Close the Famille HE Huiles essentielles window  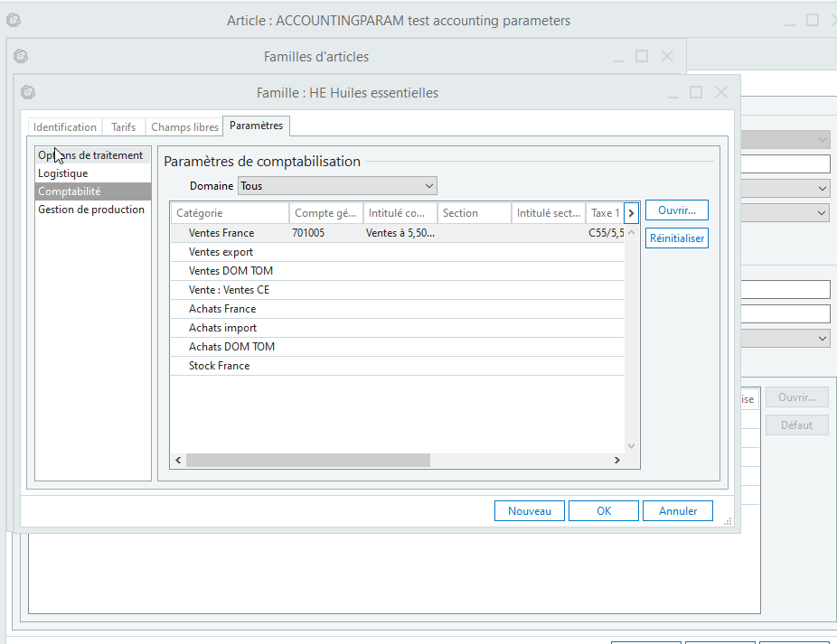(721, 92)
